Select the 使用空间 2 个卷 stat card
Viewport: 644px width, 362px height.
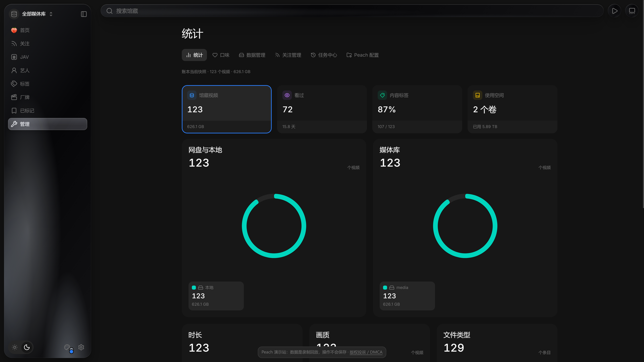pos(512,109)
